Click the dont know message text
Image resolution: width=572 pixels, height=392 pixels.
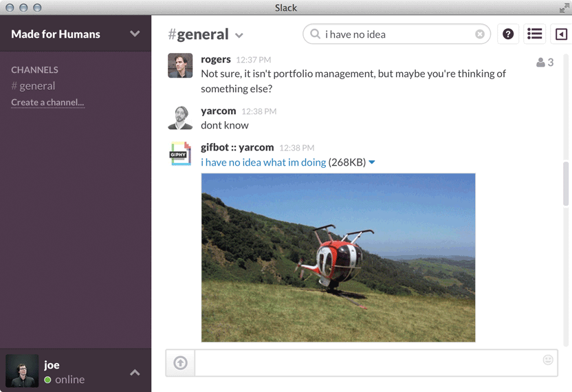(225, 125)
